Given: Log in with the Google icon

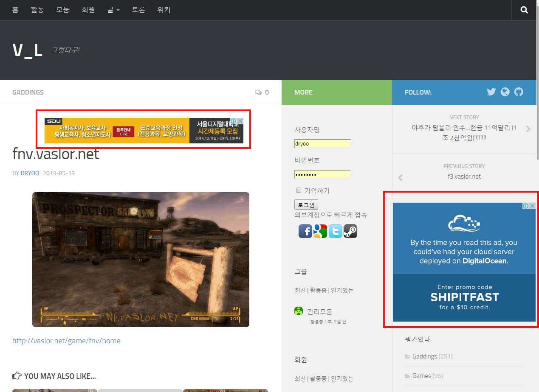Looking at the screenshot, I should 320,231.
